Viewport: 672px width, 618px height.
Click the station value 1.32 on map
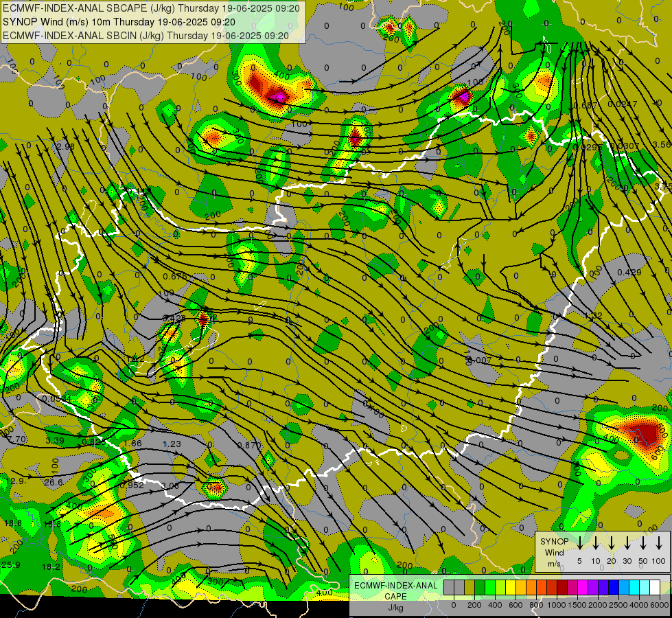click(x=594, y=316)
